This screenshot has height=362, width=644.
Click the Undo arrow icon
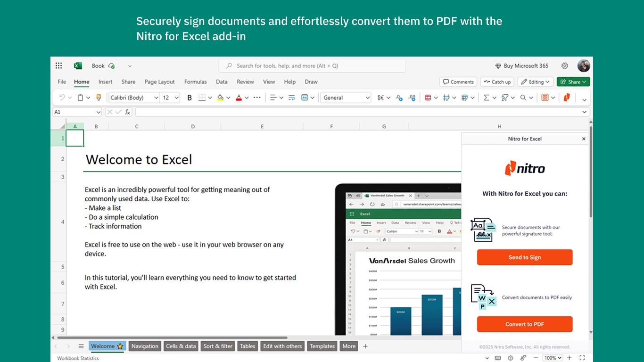click(62, 98)
